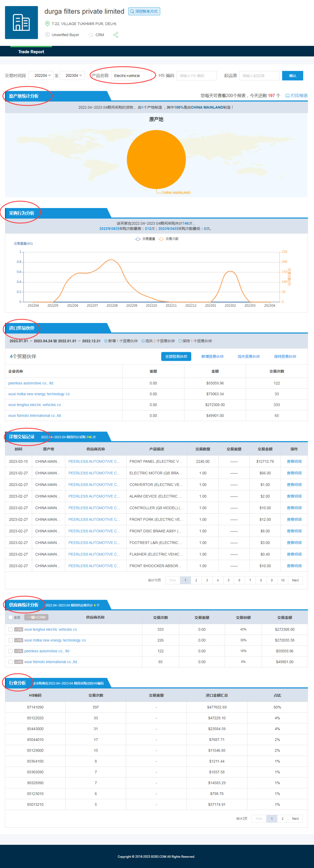
Task: Switch to 新增贸易伙伴 tab
Action: coord(212,356)
